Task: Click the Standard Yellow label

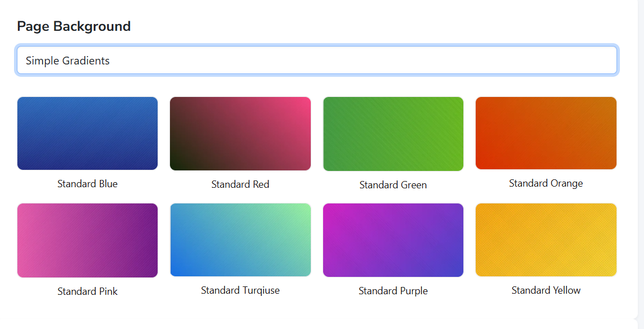Action: click(546, 290)
